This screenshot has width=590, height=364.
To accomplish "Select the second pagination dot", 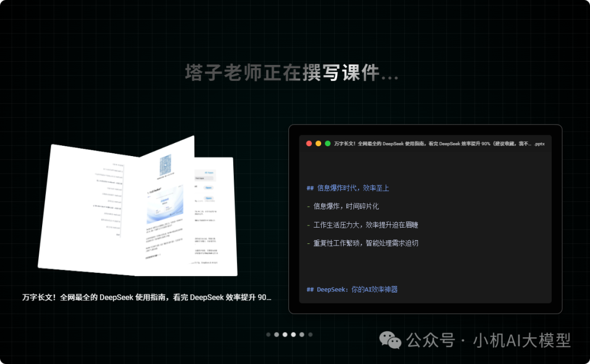I will point(276,335).
